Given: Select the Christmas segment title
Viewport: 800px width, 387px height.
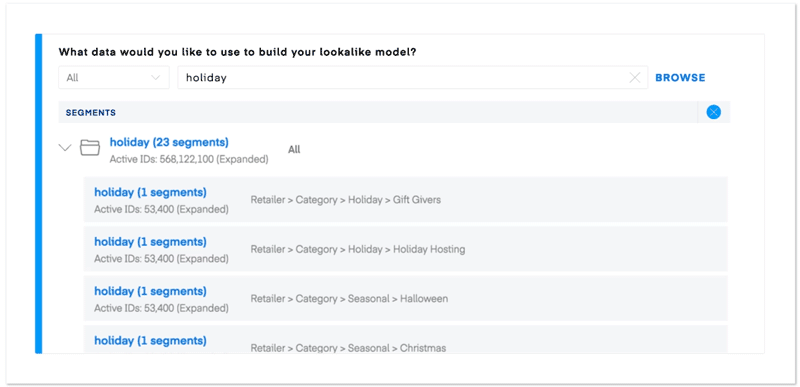Looking at the screenshot, I should 151,341.
